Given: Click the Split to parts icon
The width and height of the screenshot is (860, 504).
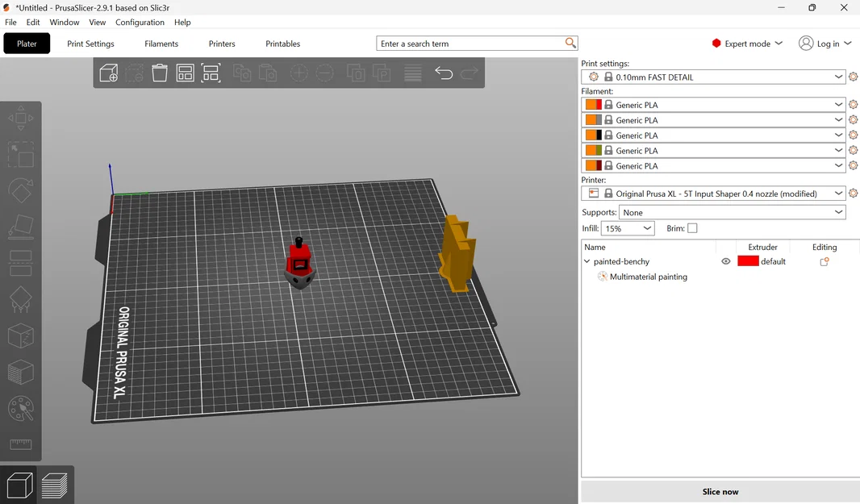Looking at the screenshot, I should pyautogui.click(x=382, y=73).
